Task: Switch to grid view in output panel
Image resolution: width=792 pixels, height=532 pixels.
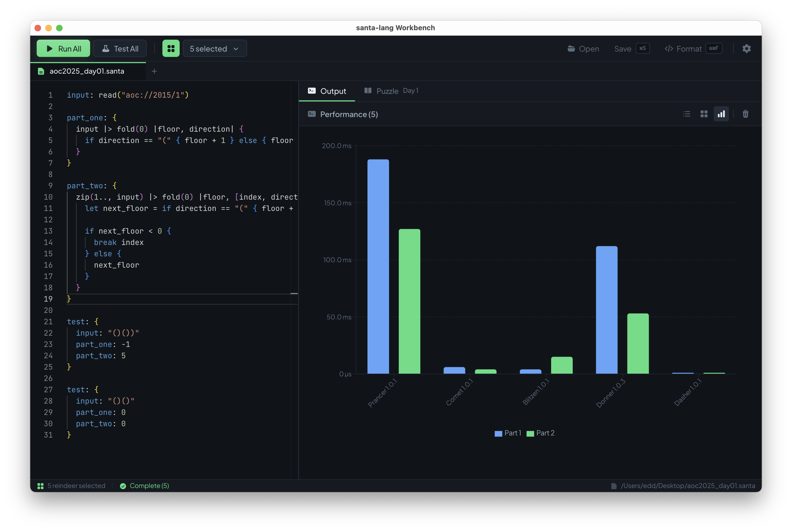Action: click(x=704, y=114)
